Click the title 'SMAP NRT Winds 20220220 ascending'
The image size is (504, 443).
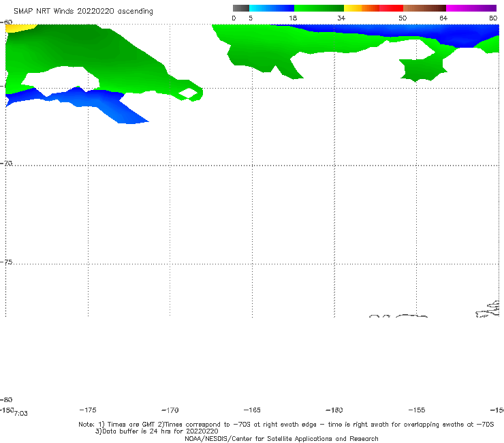click(83, 11)
